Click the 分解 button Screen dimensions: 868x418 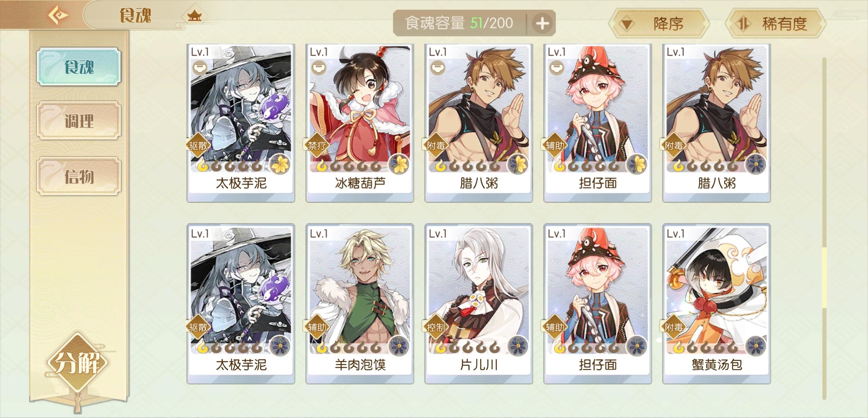[x=78, y=363]
